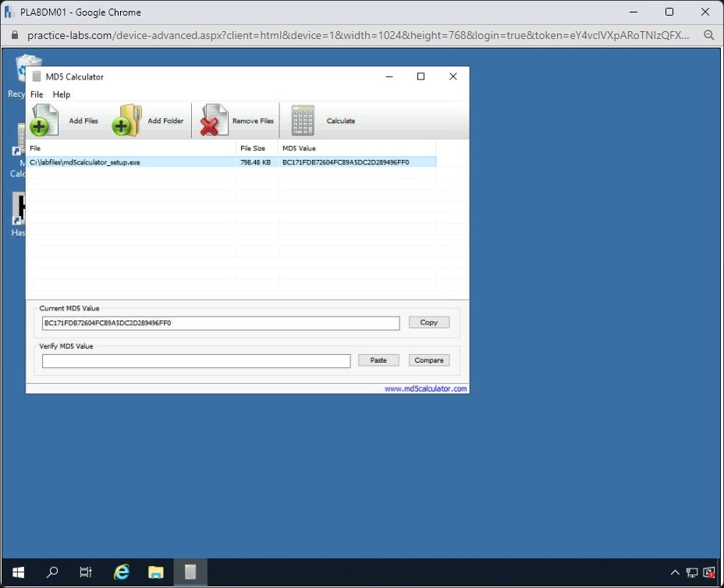Open the File menu
The image size is (724, 588).
[37, 94]
